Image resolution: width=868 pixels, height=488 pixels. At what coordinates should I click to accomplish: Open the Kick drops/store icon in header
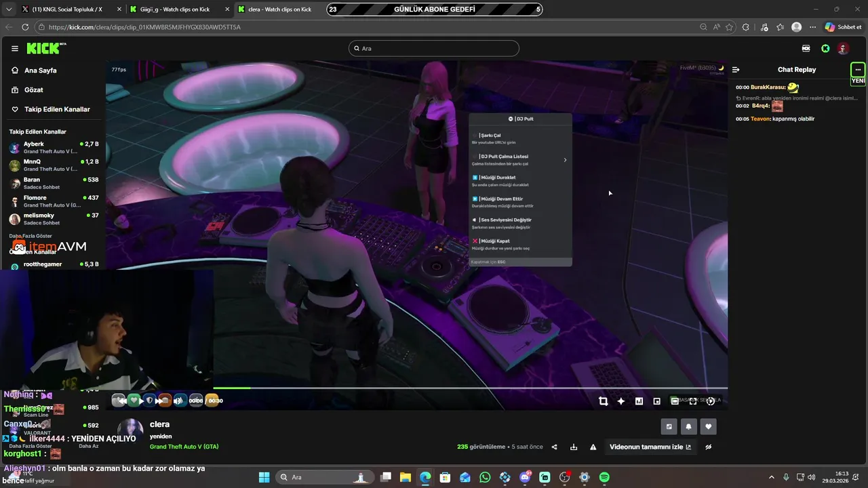806,48
